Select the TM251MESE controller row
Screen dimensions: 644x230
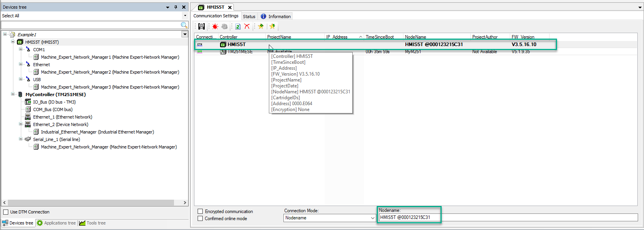[416, 52]
